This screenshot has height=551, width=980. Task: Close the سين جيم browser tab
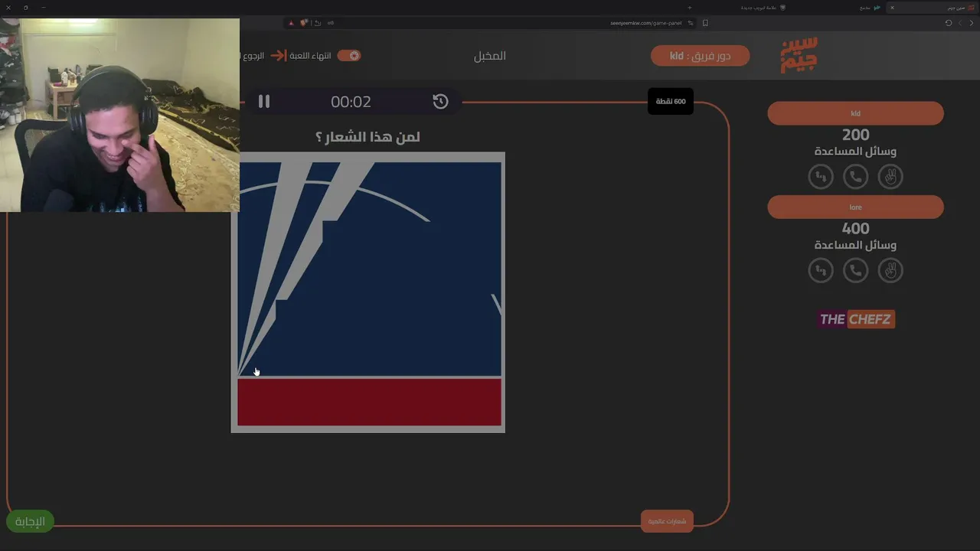point(892,8)
